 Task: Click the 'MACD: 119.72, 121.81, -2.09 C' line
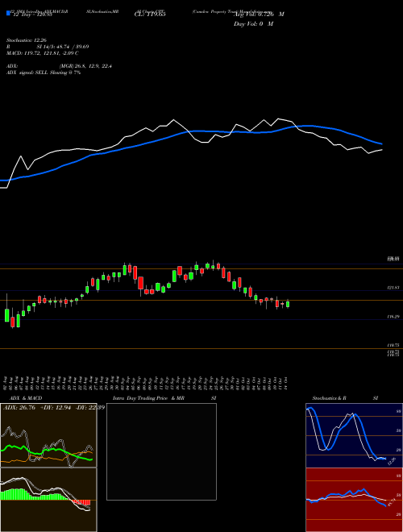point(43,53)
